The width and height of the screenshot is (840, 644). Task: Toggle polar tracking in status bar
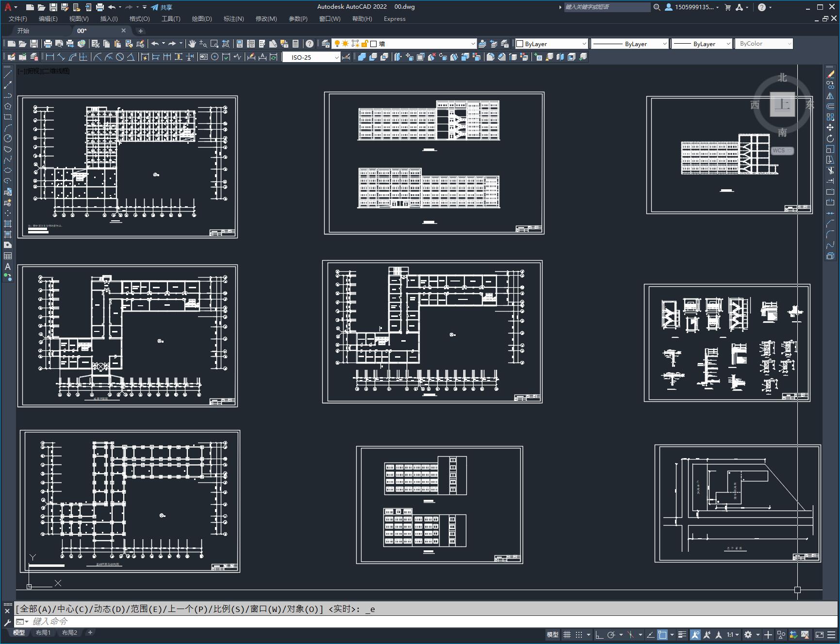[x=611, y=634]
